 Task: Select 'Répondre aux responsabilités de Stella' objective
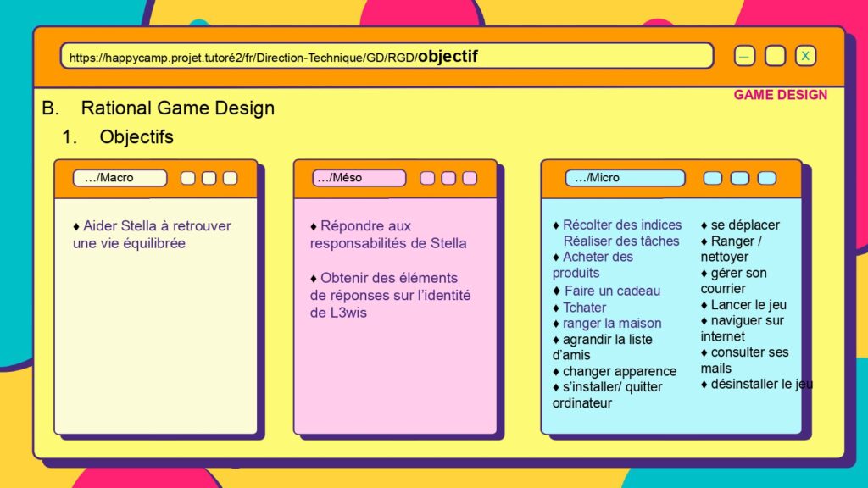click(x=388, y=235)
